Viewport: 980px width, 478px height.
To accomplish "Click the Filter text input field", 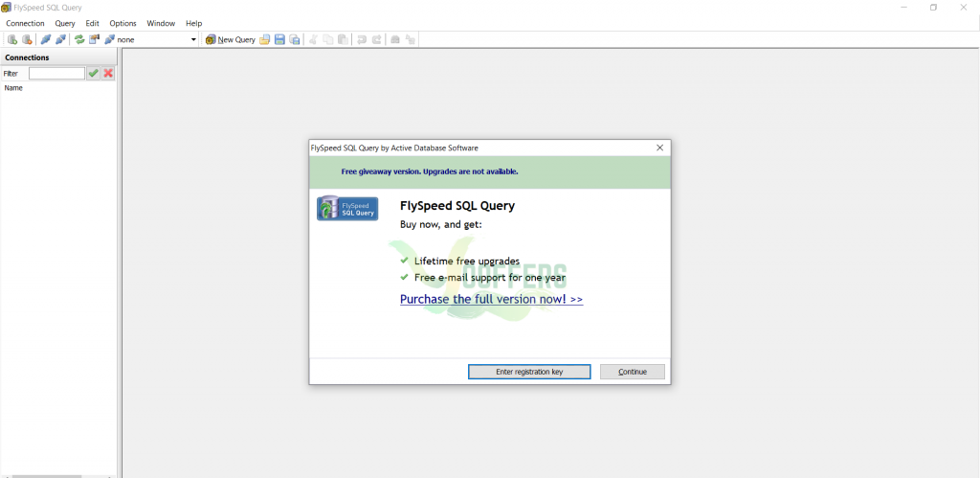I will 56,73.
